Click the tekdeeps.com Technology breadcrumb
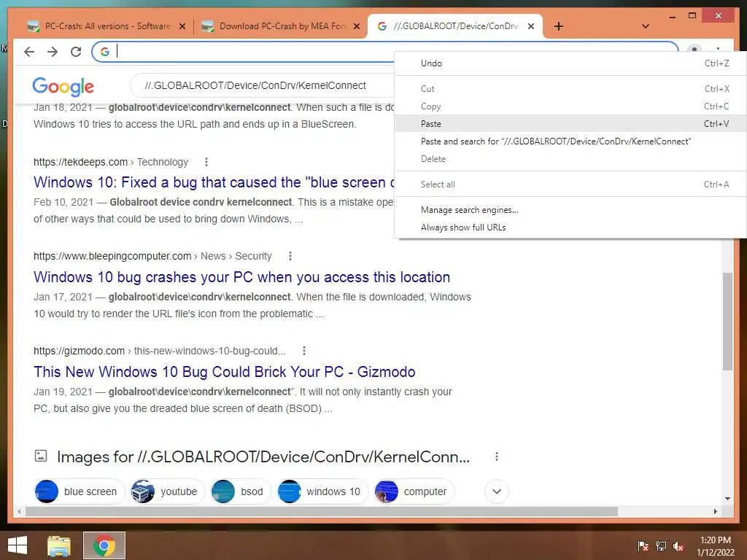747x560 pixels. click(111, 162)
